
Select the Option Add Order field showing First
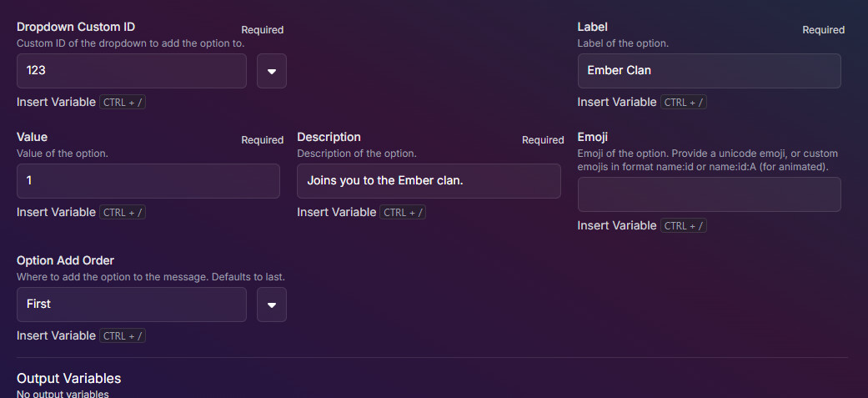tap(132, 305)
